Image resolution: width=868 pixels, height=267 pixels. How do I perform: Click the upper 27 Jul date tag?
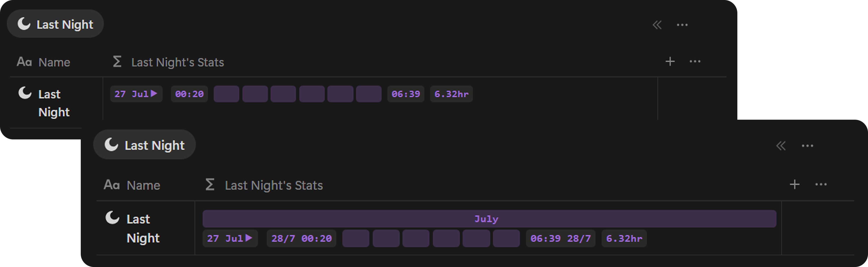(136, 94)
